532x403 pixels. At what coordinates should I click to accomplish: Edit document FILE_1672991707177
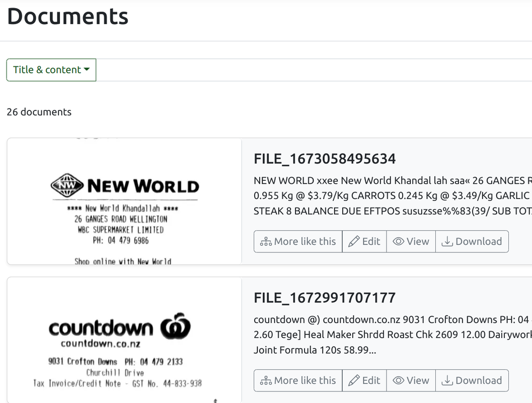[364, 380]
